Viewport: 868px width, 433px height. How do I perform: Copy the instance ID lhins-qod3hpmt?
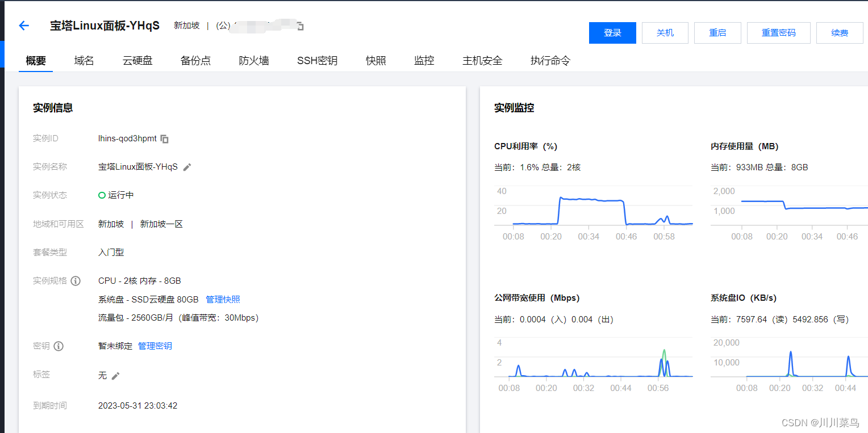coord(165,138)
